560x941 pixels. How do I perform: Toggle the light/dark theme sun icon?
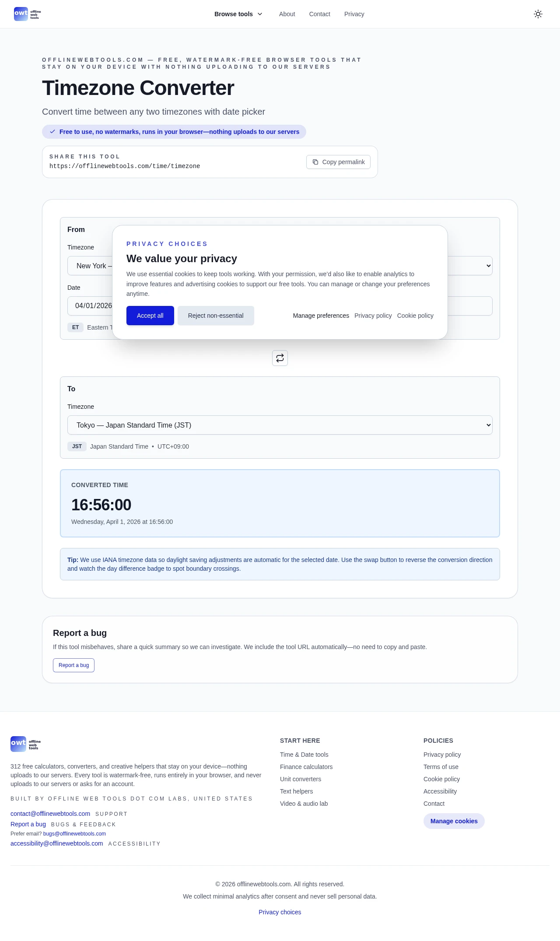[x=538, y=14]
